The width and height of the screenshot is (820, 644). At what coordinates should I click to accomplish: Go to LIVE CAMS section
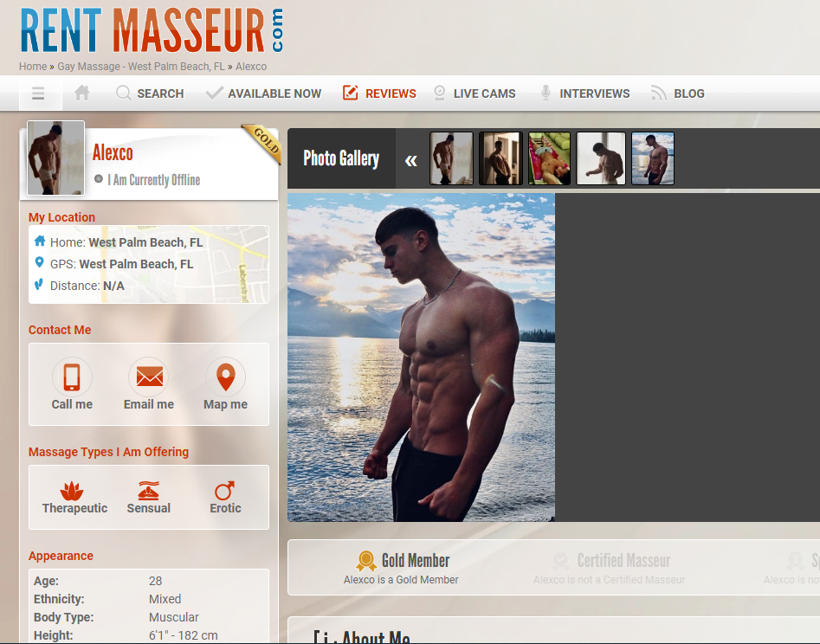[x=484, y=93]
